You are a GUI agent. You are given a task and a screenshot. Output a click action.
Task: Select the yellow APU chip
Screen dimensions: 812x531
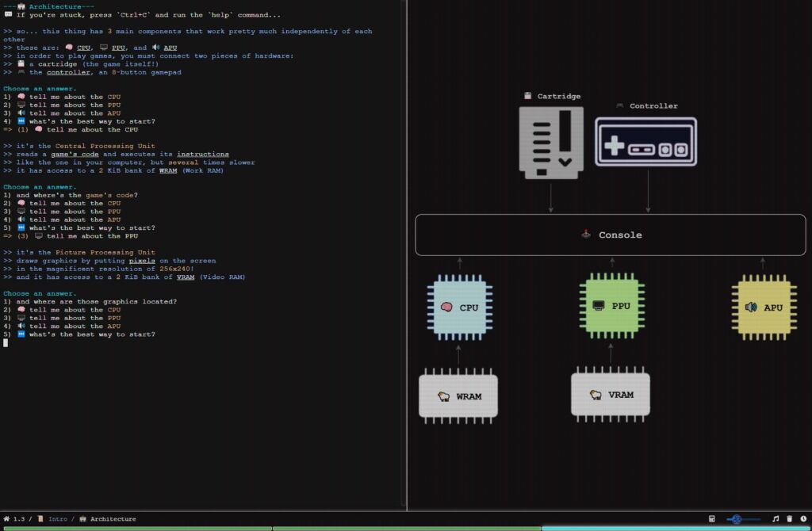[763, 307]
